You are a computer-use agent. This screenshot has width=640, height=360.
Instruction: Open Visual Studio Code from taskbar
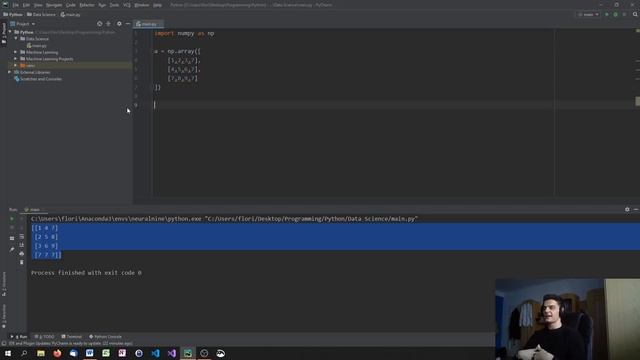tap(155, 353)
